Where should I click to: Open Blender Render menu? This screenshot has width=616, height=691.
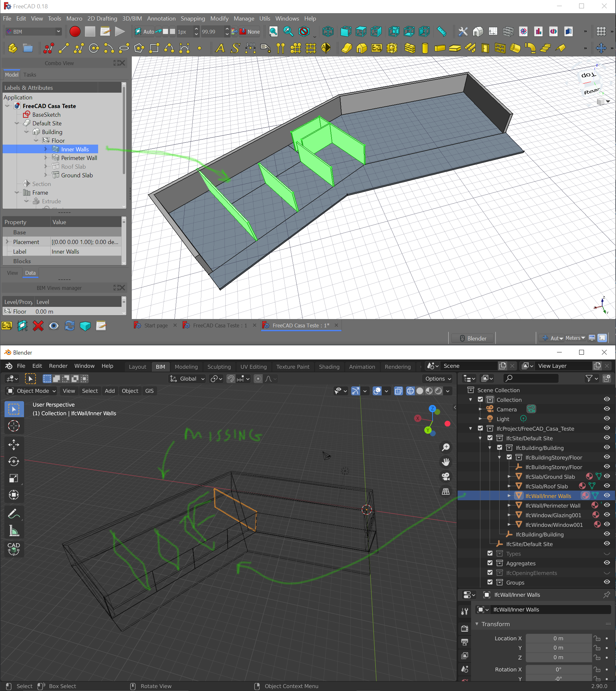pos(58,366)
